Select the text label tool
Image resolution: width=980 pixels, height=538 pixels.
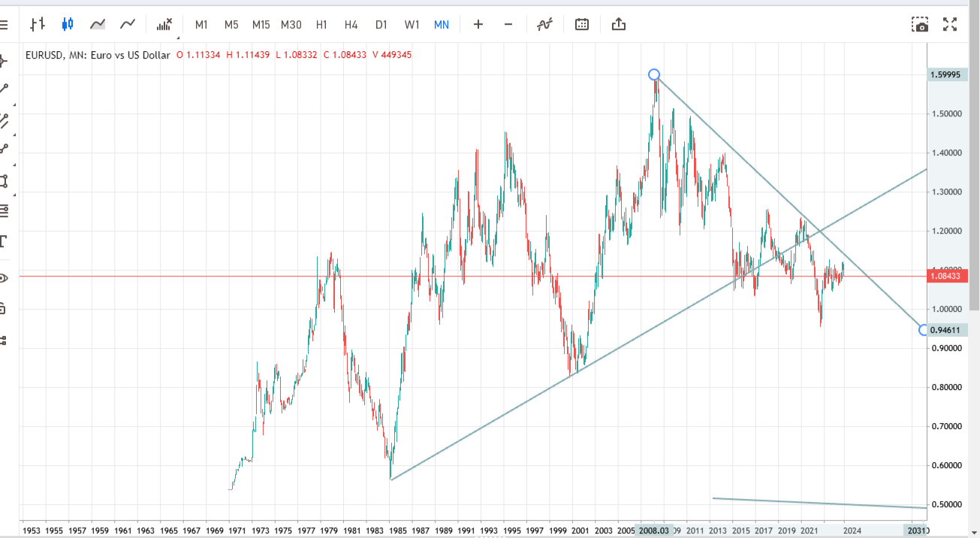(x=4, y=241)
